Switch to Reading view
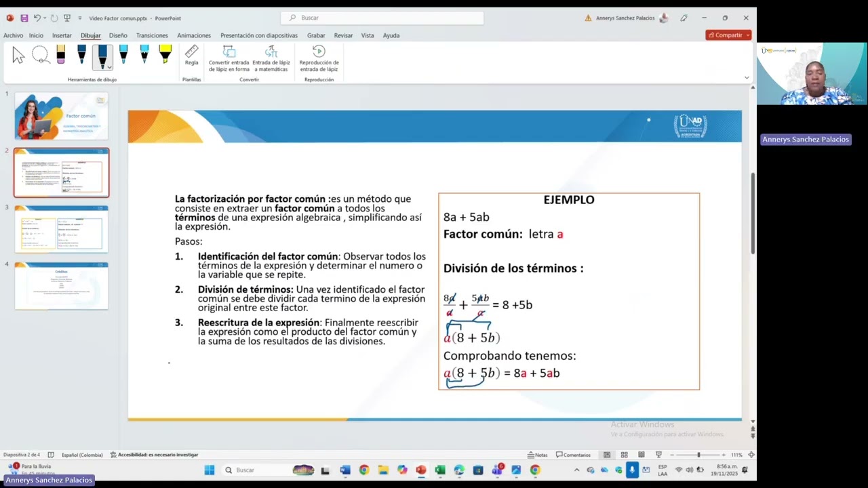868x488 pixels. coord(641,455)
